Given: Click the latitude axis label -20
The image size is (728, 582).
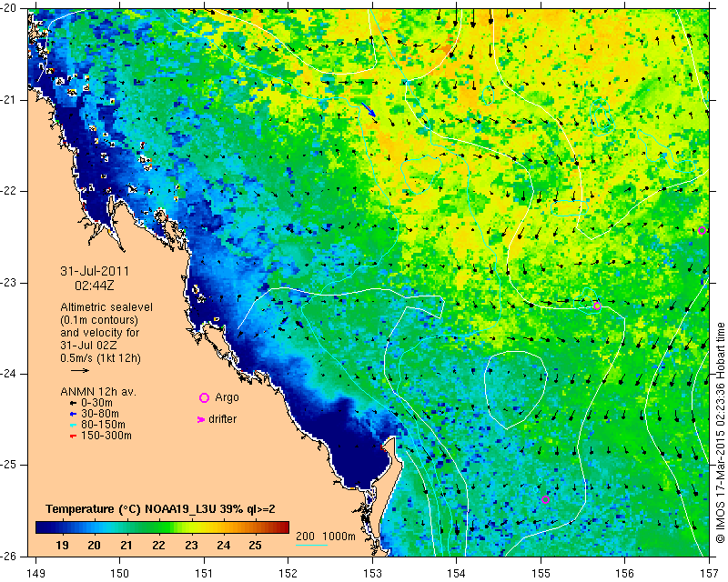Looking at the screenshot, I should [x=10, y=9].
